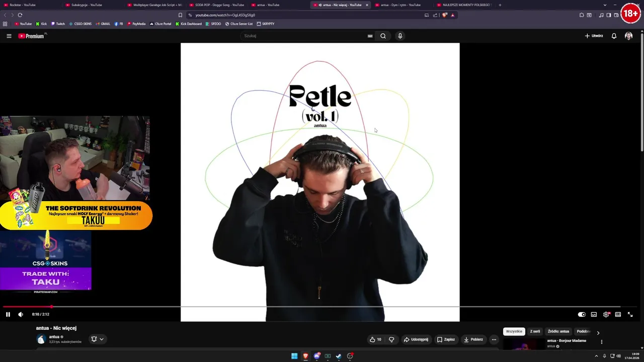
Task: Go to YouTube Premium home logo
Action: coord(31,36)
